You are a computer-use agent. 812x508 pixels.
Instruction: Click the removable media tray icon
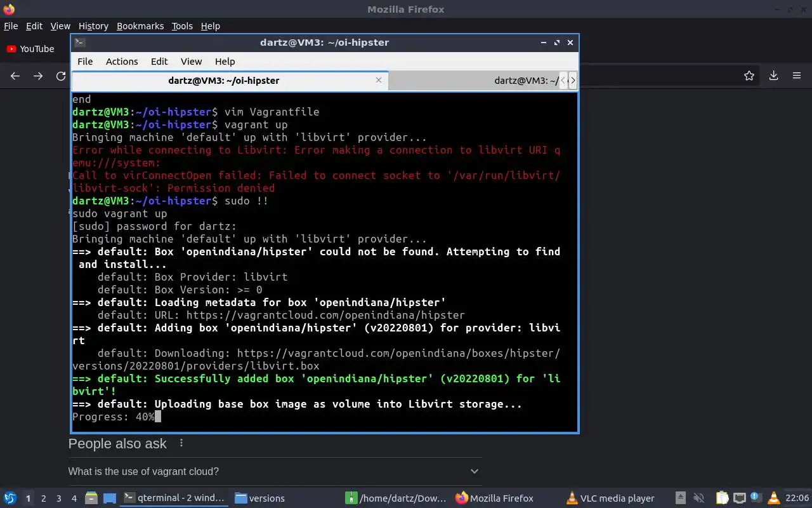[x=680, y=498]
